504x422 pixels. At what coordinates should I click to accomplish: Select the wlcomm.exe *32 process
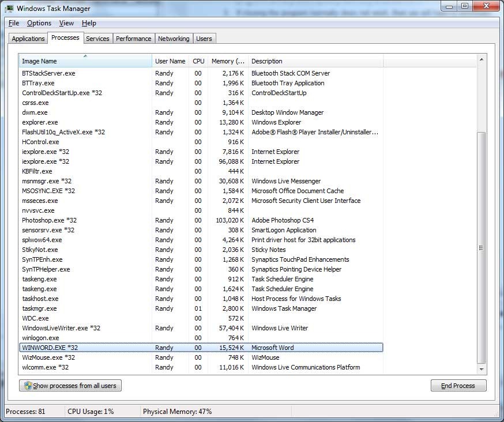click(x=201, y=367)
